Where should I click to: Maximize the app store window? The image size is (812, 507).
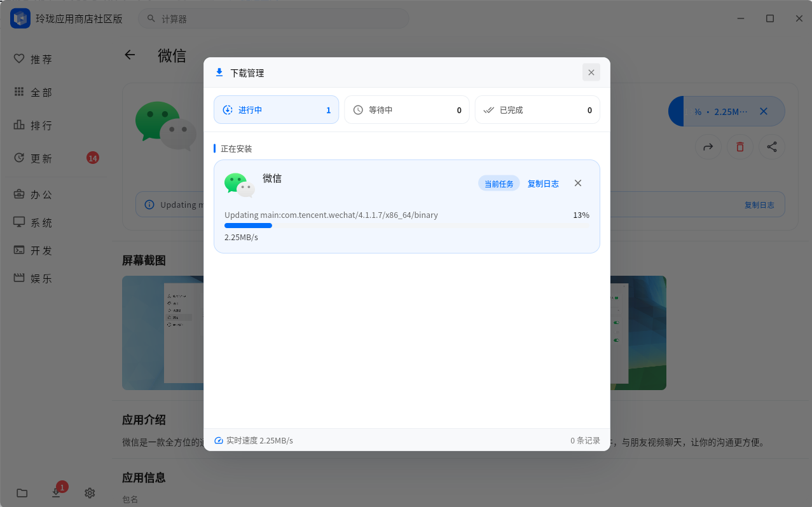pos(770,18)
